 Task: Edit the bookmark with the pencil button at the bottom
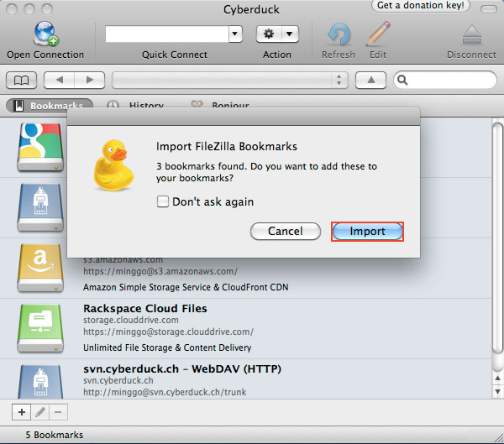40,412
